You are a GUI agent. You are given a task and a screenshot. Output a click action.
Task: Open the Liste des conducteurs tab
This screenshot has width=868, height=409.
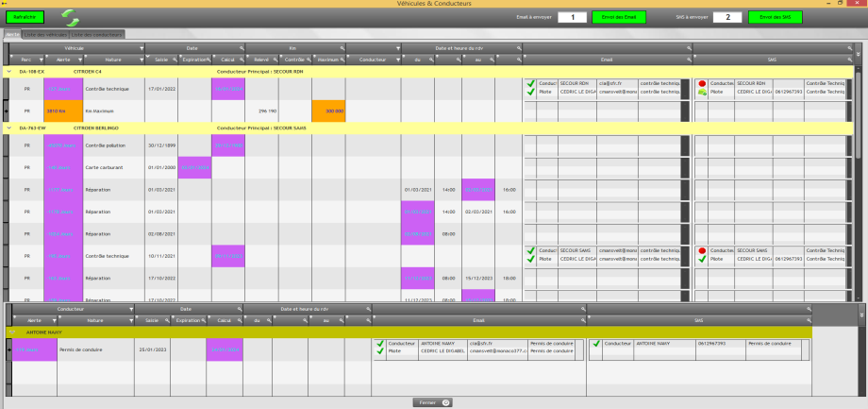(x=98, y=34)
